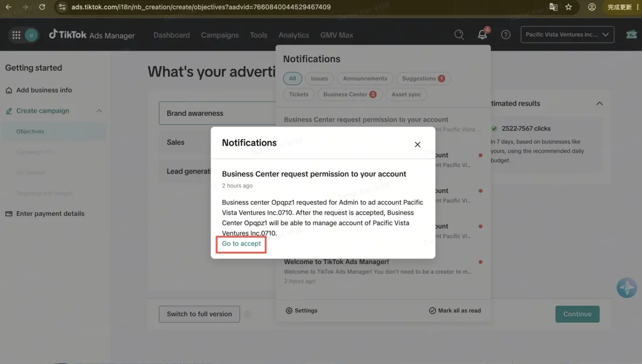Click the notifications bell icon

[x=483, y=35]
